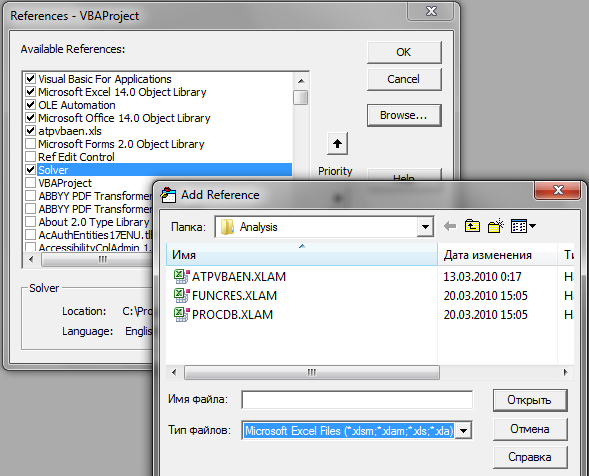Image resolution: width=589 pixels, height=476 pixels.
Task: Go up one folder level icon
Action: pos(472,226)
